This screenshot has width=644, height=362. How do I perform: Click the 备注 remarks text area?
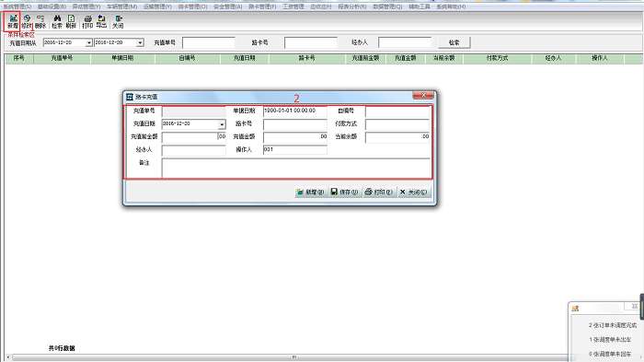coord(295,168)
